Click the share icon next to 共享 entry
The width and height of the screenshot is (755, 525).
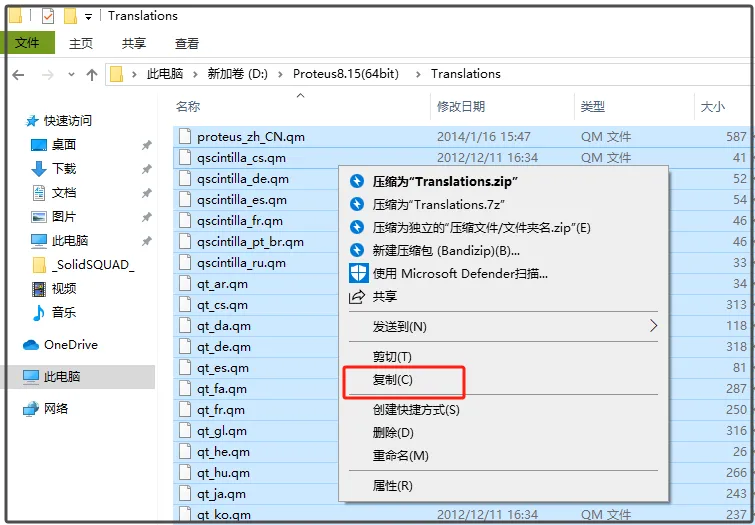pos(357,296)
